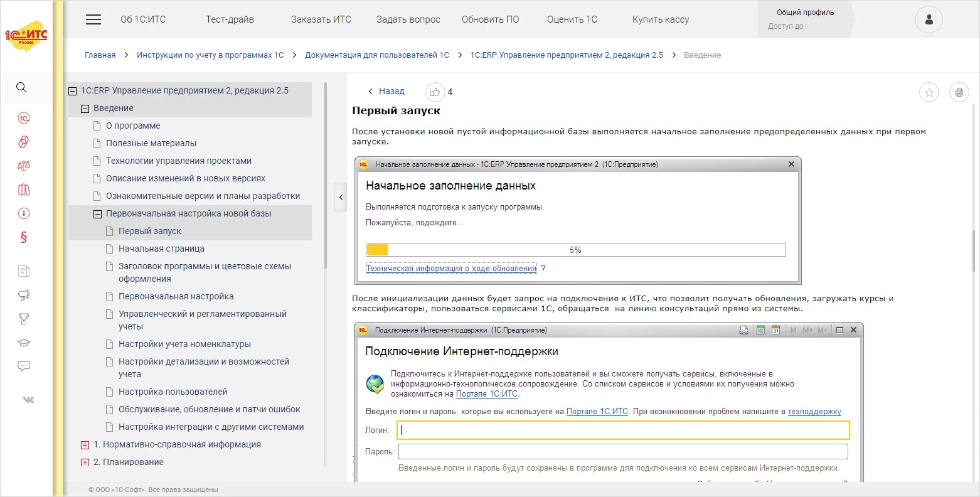Open the Заказать ИТС menu item

click(x=321, y=19)
